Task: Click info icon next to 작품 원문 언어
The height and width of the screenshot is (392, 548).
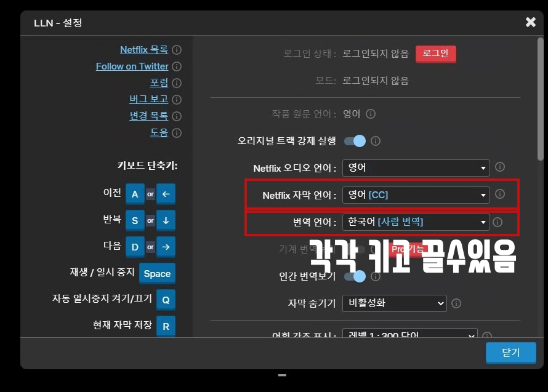Action: click(371, 114)
